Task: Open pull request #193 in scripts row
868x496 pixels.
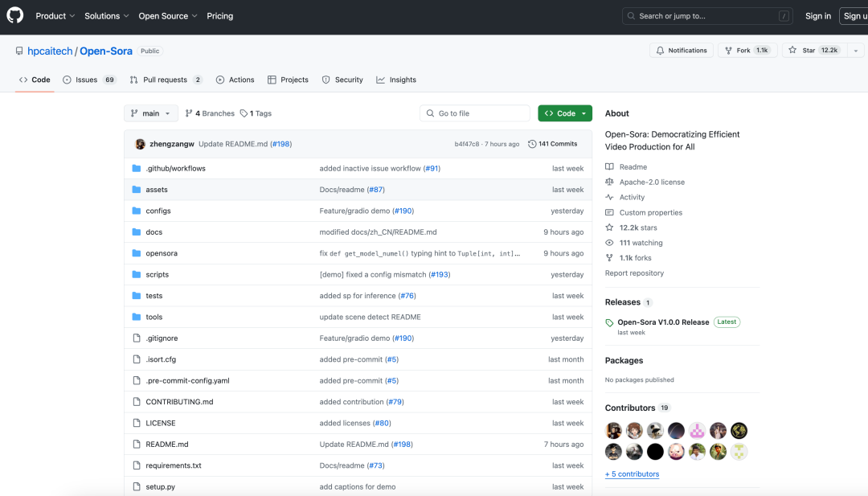Action: pyautogui.click(x=440, y=275)
